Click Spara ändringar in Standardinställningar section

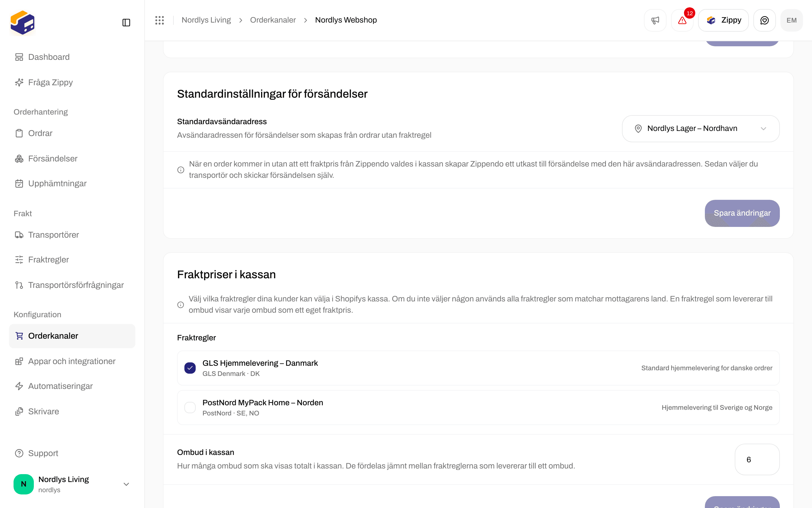pyautogui.click(x=742, y=213)
